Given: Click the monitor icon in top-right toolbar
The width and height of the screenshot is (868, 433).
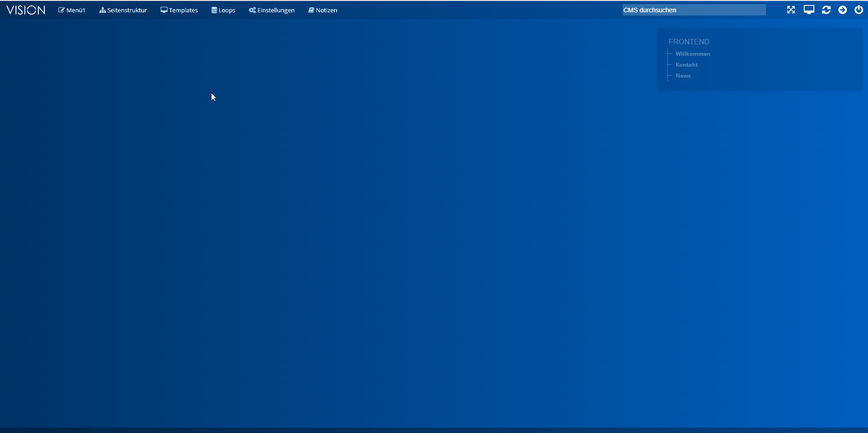Looking at the screenshot, I should pyautogui.click(x=809, y=10).
